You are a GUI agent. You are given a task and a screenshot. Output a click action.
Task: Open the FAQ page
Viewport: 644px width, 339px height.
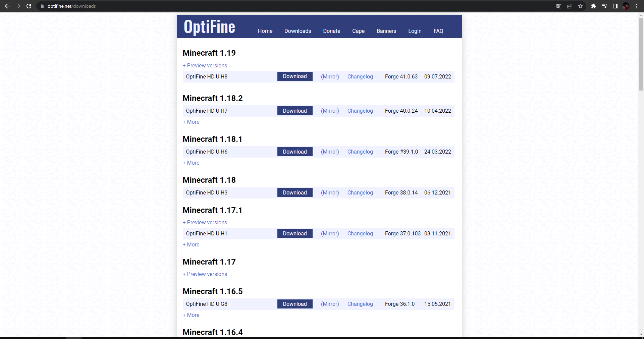coord(438,31)
